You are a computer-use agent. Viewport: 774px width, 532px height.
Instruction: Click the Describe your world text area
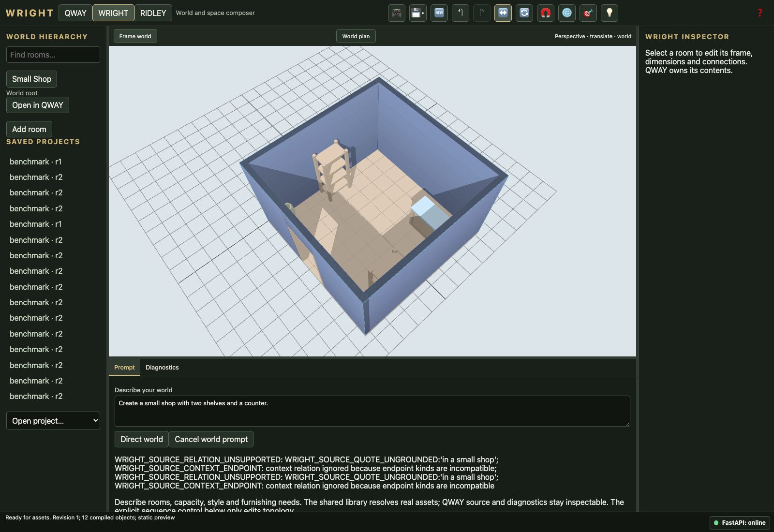coord(372,411)
